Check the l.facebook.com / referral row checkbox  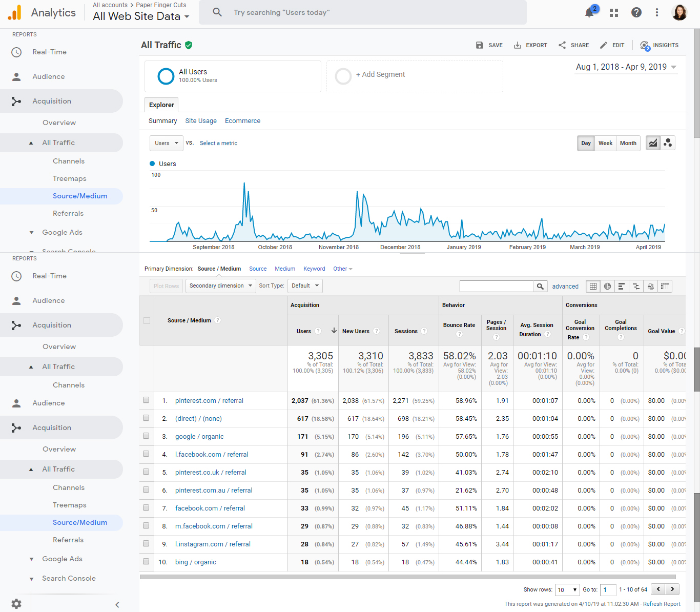tap(146, 454)
